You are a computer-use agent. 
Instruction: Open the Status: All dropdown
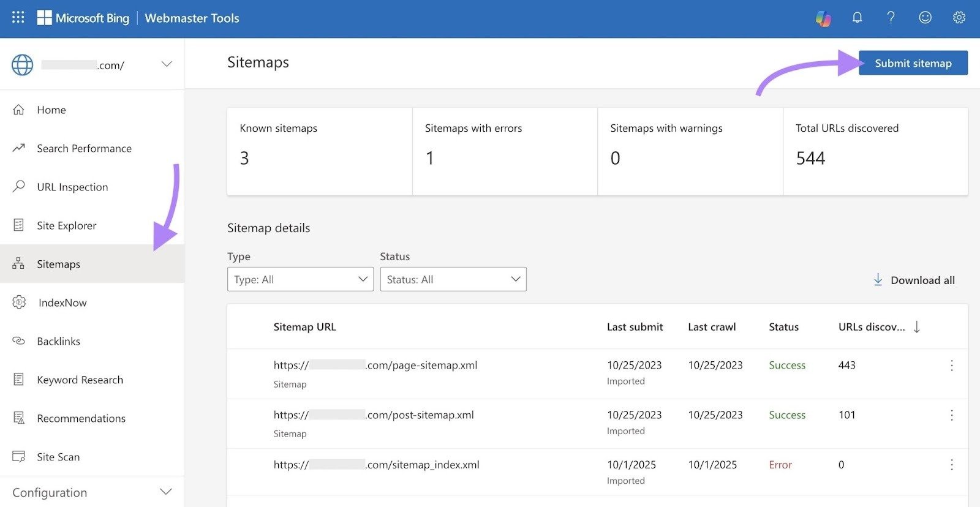click(453, 279)
